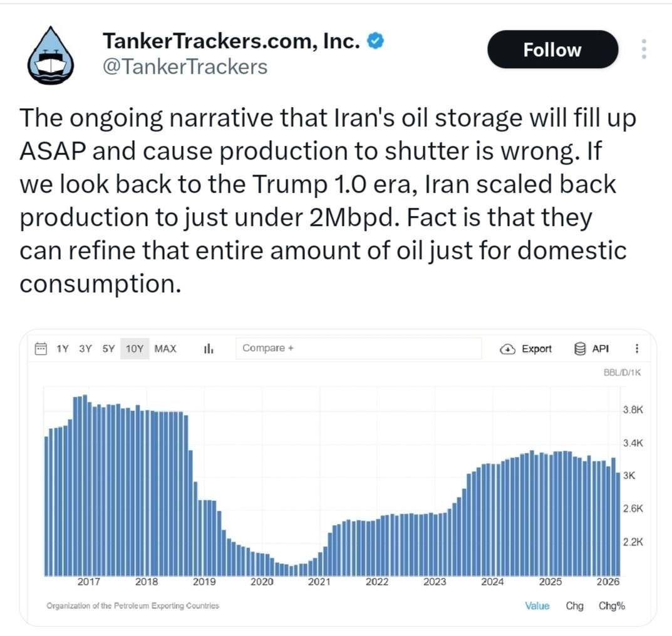
Task: Open the @TankerTrackers handle link
Action: [x=185, y=67]
